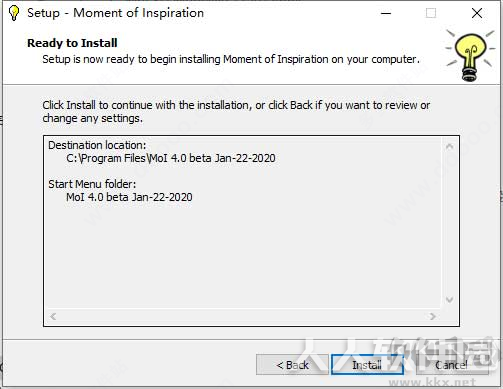This screenshot has height=389, width=503.
Task: Click the small lightbulb icon in title bar
Action: click(x=14, y=13)
